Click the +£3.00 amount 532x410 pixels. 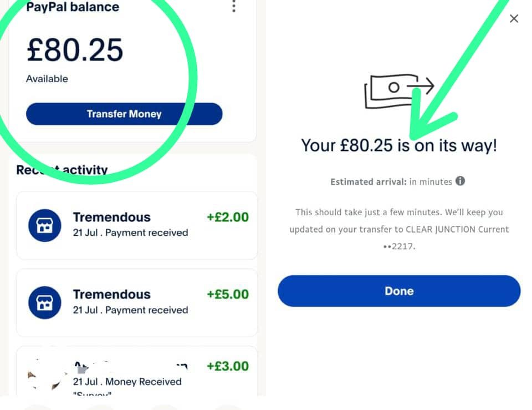pyautogui.click(x=228, y=366)
